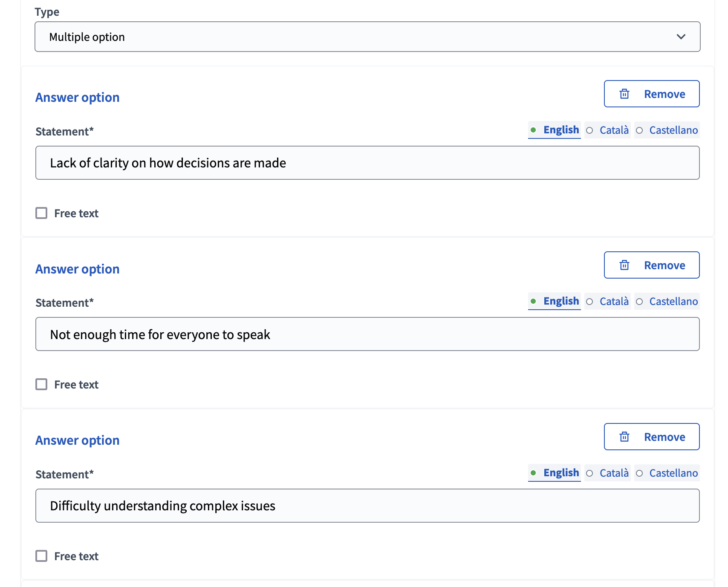This screenshot has height=587, width=728.
Task: Select Castellano tab in third answer option
Action: (x=667, y=473)
